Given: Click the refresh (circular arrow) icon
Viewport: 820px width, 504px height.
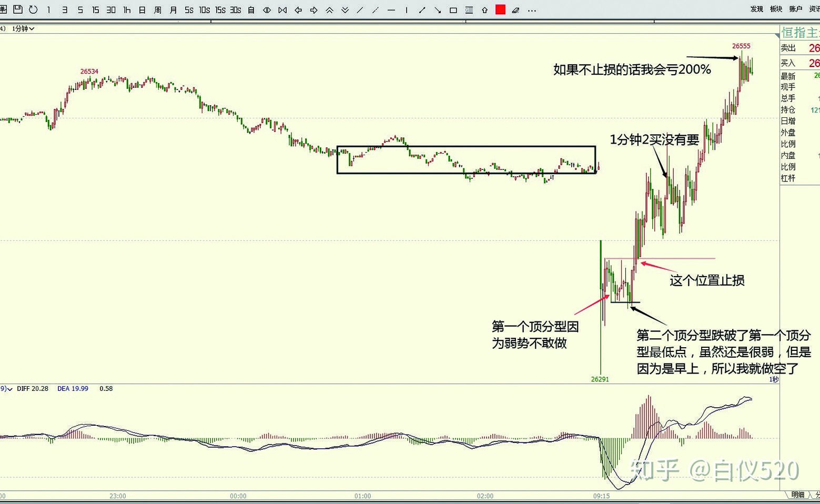Looking at the screenshot, I should (x=33, y=9).
